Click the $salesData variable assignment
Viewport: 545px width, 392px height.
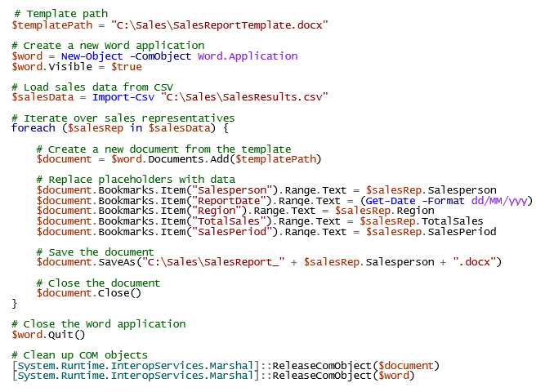coord(42,97)
